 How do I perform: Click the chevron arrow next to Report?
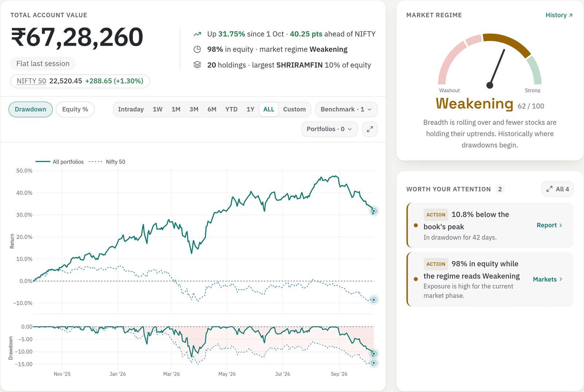point(561,225)
